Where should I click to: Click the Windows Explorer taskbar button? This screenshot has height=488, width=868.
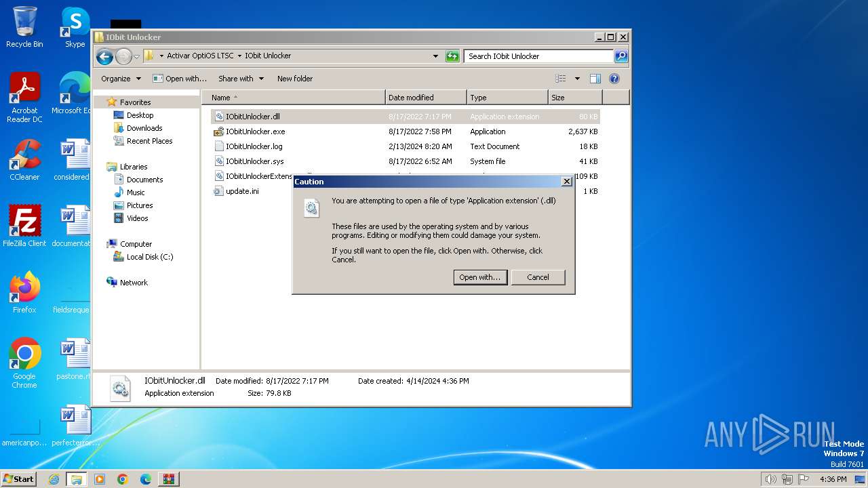(x=76, y=479)
